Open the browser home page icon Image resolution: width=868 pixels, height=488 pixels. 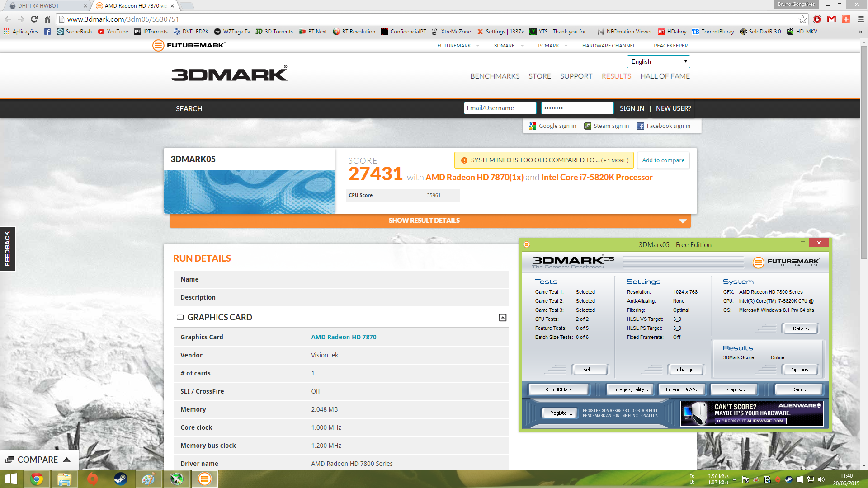coord(47,19)
